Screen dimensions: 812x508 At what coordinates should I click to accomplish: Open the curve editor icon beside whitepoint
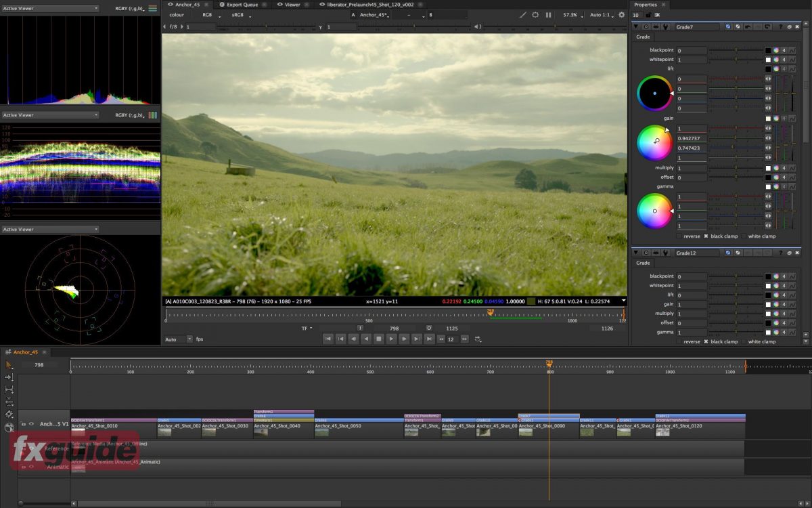[x=793, y=60]
